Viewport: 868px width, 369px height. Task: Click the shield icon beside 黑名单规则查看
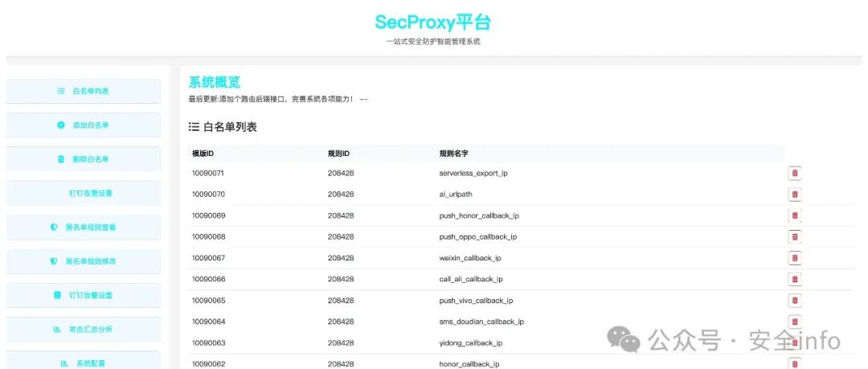click(54, 228)
